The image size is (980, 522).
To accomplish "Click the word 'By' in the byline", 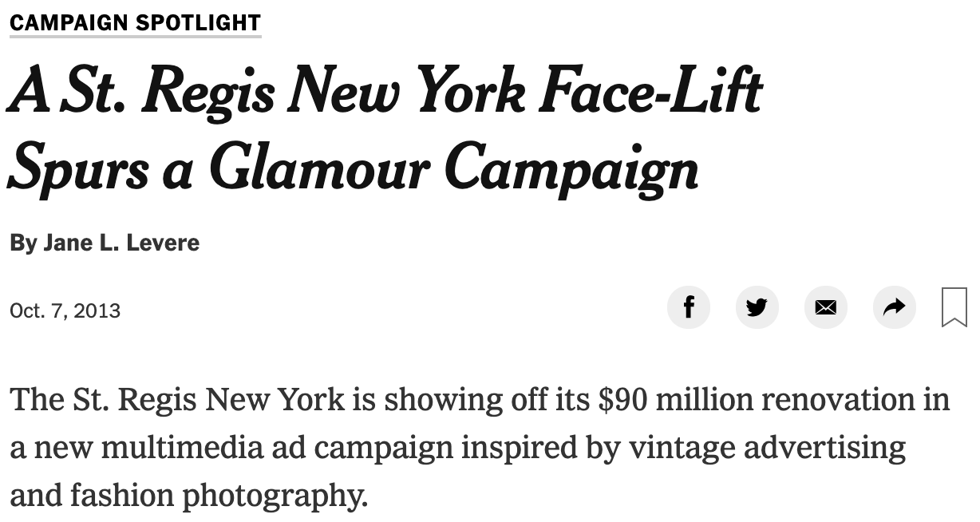I will pos(22,243).
